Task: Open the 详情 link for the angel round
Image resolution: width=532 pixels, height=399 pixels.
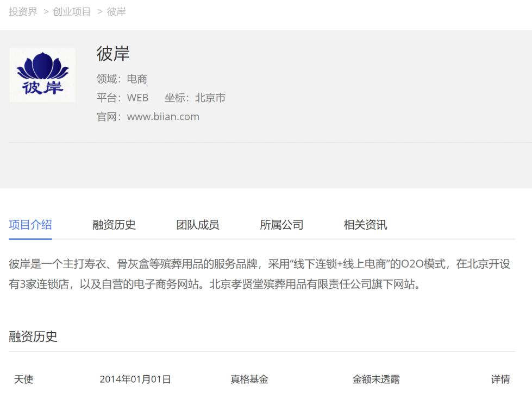Action: (x=500, y=379)
